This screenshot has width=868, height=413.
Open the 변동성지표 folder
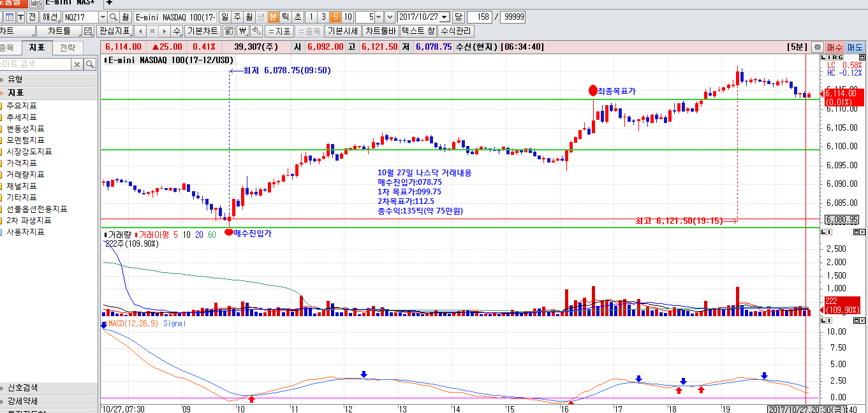pos(26,129)
